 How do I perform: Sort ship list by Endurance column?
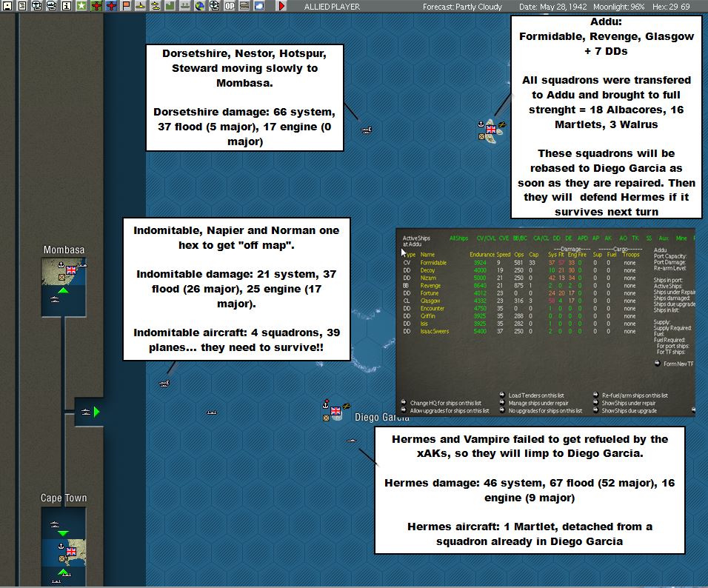[482, 255]
